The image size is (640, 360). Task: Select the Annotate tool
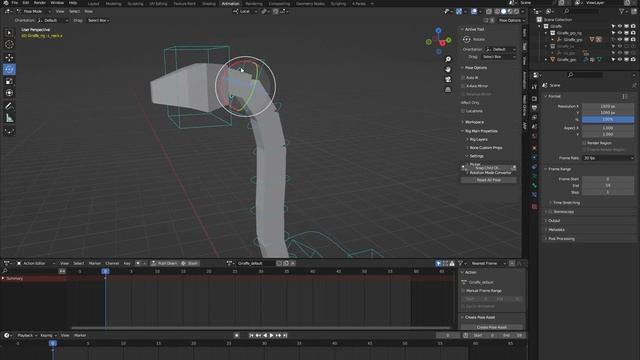click(x=9, y=107)
